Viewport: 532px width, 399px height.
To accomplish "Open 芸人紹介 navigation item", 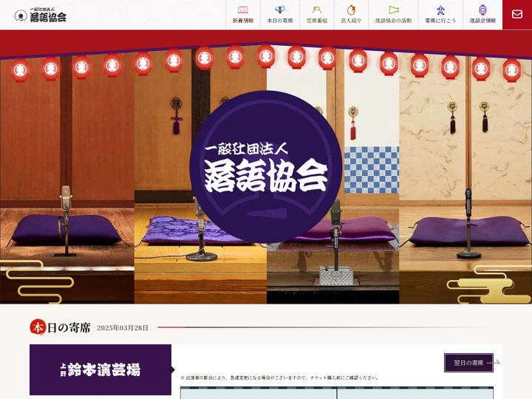I will pyautogui.click(x=351, y=15).
